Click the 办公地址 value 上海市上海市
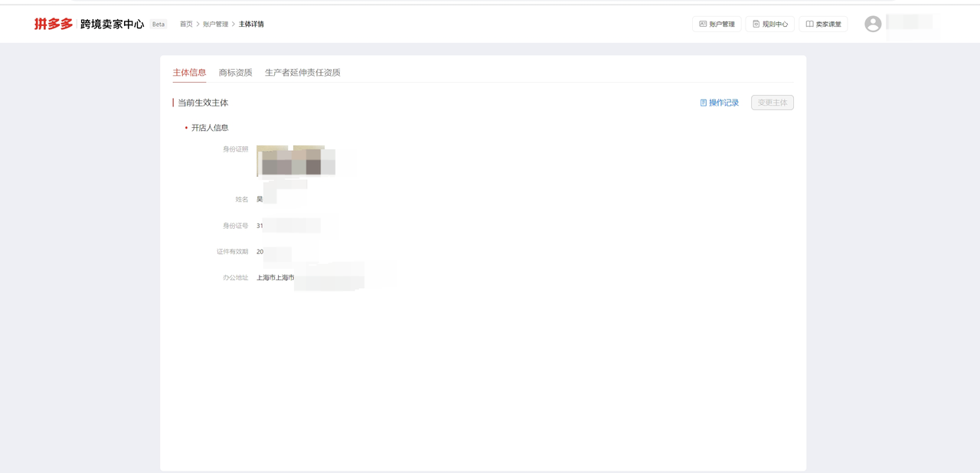This screenshot has height=473, width=980. [x=276, y=278]
